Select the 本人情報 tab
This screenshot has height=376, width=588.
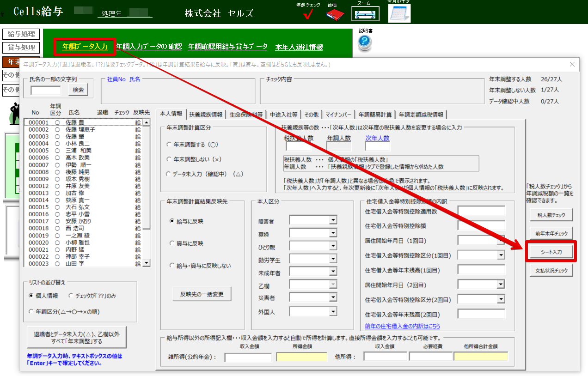point(171,113)
